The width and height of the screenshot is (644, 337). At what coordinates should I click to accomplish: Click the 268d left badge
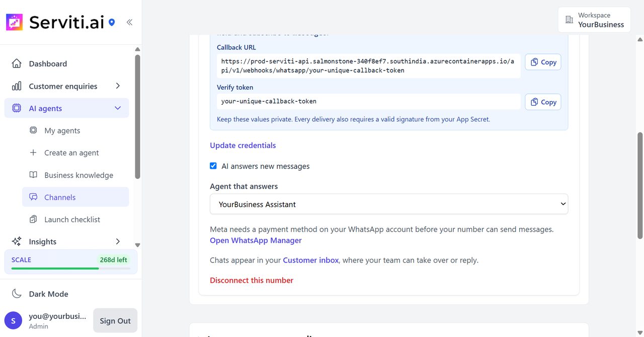(x=114, y=260)
